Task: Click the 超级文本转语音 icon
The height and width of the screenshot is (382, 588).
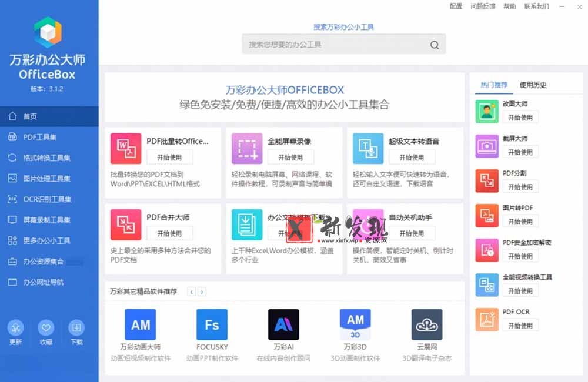Action: [368, 149]
